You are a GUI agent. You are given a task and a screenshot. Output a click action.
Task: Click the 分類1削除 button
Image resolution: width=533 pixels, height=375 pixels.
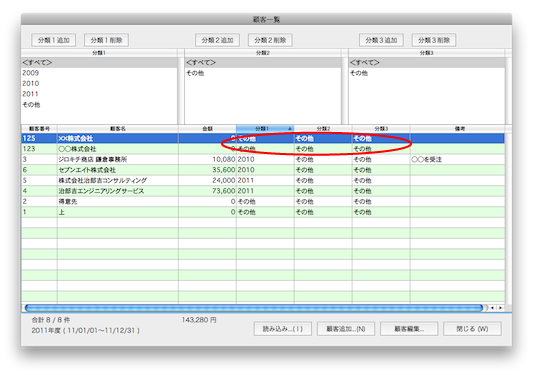tap(106, 40)
